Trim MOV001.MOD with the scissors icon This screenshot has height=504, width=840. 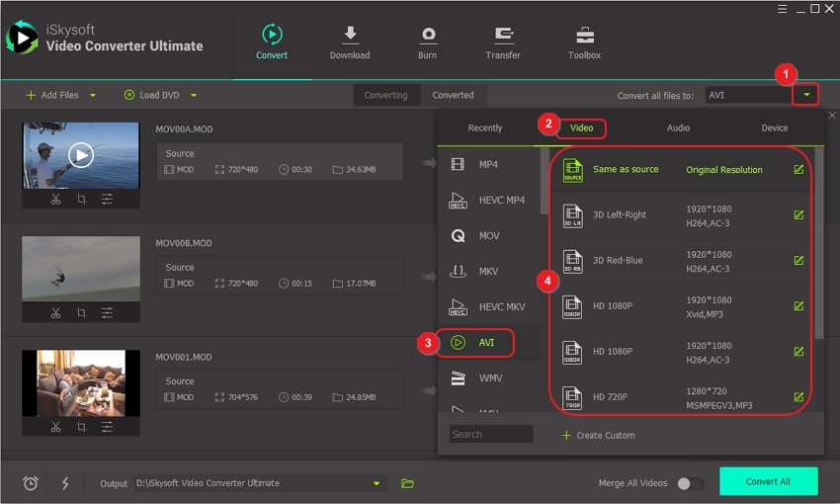pyautogui.click(x=55, y=427)
